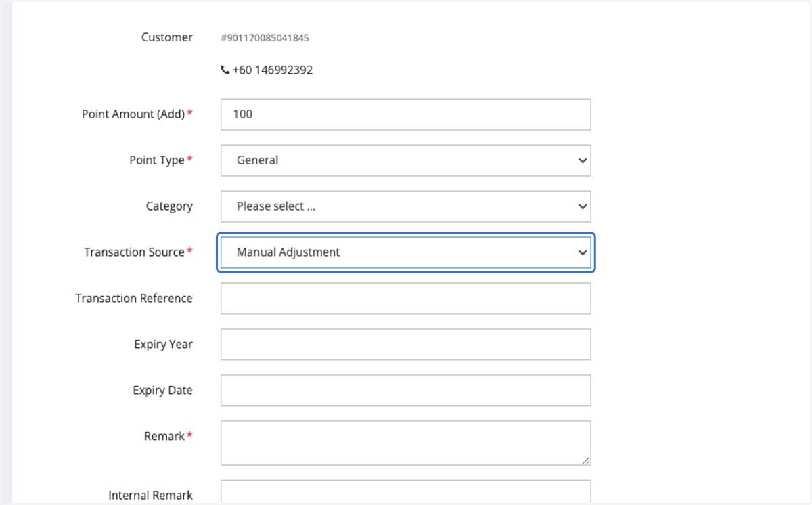Click the Remark label
The width and height of the screenshot is (812, 505).
pos(164,437)
